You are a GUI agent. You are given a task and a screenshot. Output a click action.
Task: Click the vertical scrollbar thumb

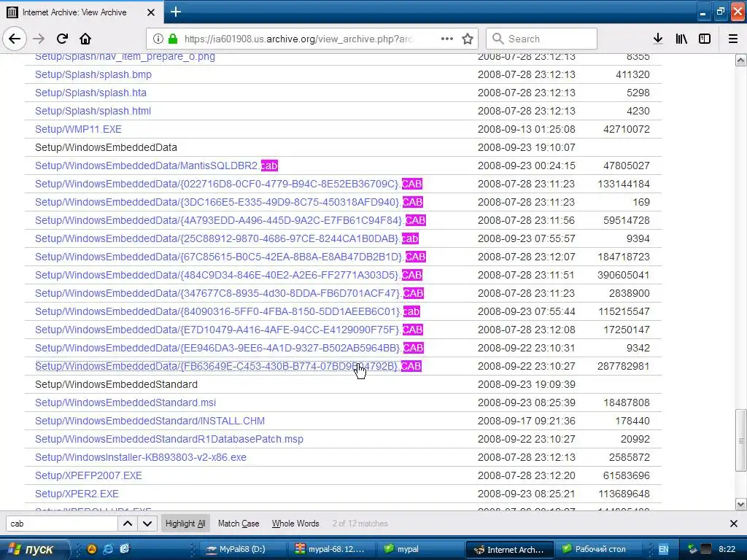(741, 440)
